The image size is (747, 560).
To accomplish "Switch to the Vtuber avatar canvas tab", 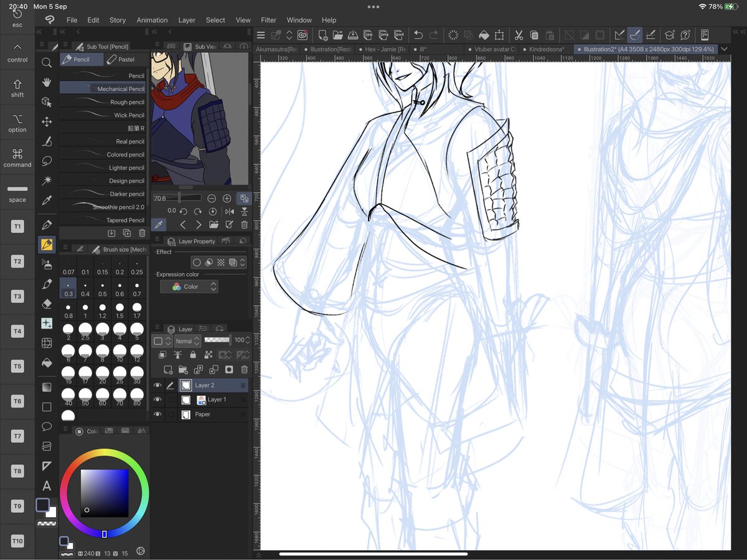I will 492,49.
